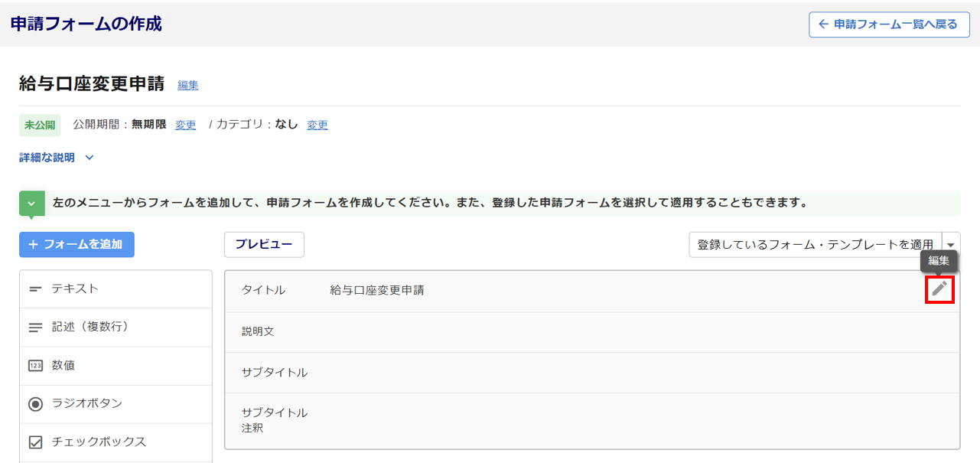980x463 pixels.
Task: Click the radio button form icon
Action: [35, 404]
